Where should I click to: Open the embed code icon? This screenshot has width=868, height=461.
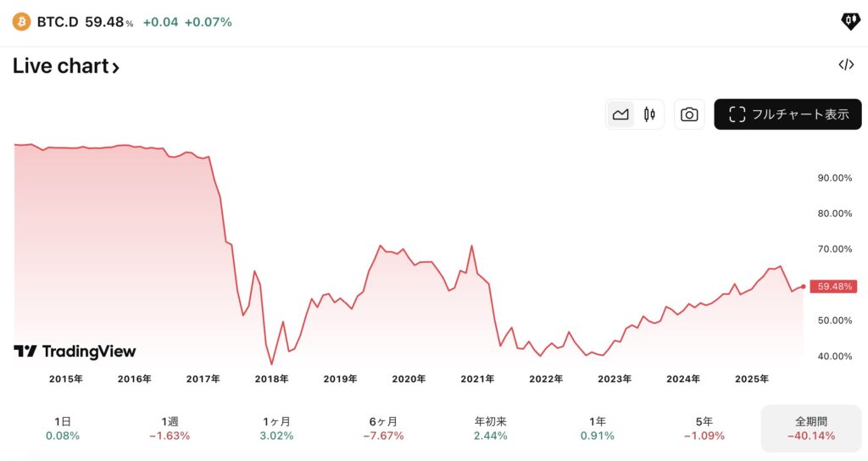click(845, 65)
